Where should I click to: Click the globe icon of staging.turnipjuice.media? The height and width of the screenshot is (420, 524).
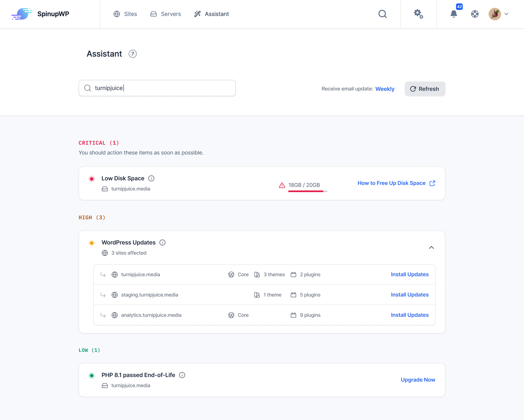114,295
